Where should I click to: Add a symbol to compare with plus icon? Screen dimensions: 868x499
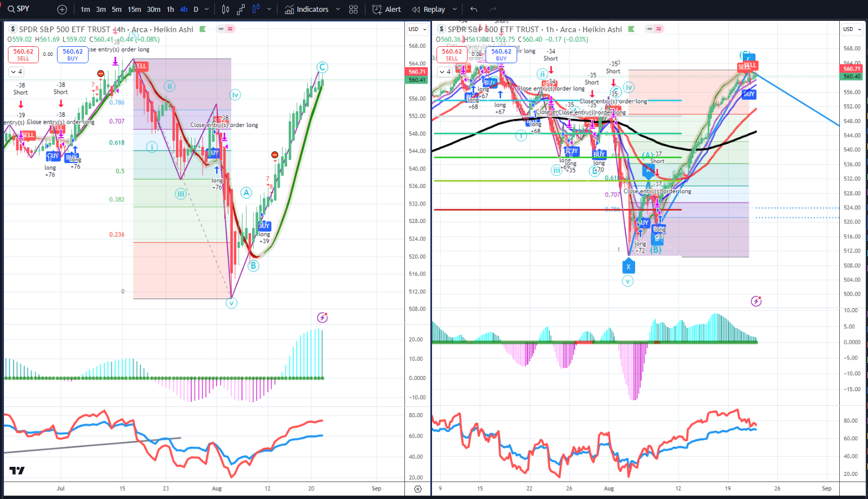coord(62,10)
